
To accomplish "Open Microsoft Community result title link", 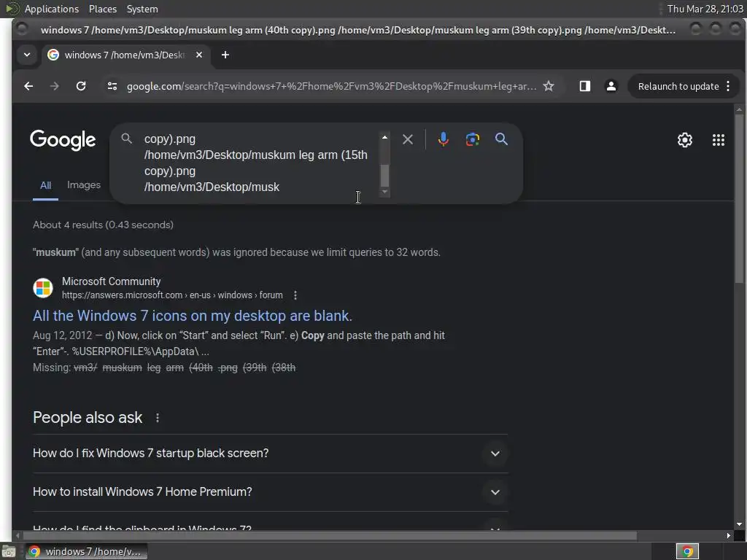I will pos(193,316).
